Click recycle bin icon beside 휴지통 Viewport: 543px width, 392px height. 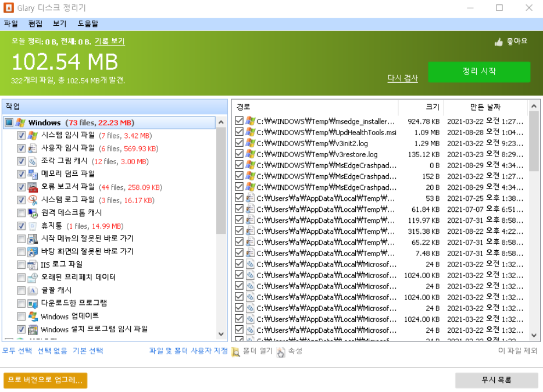[33, 226]
